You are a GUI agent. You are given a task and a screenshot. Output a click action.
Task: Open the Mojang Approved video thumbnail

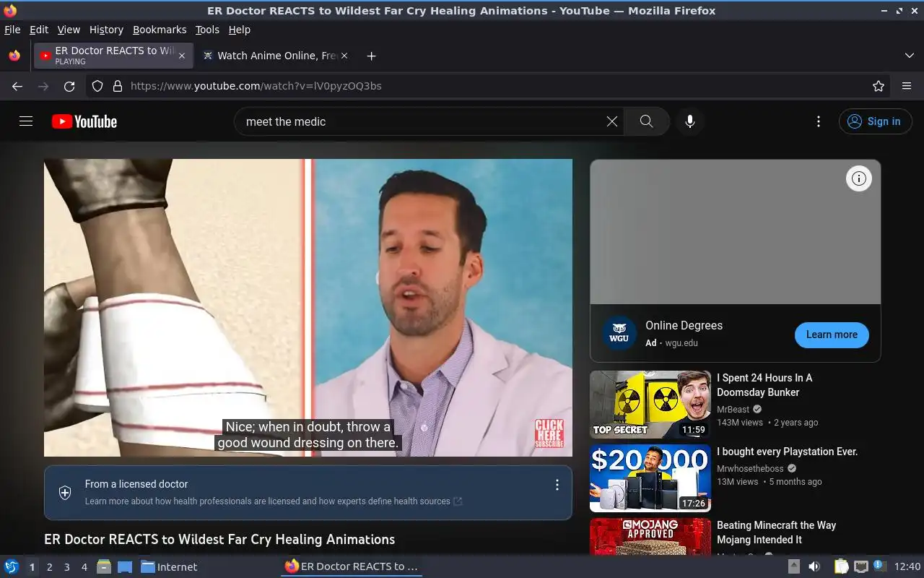pyautogui.click(x=650, y=536)
